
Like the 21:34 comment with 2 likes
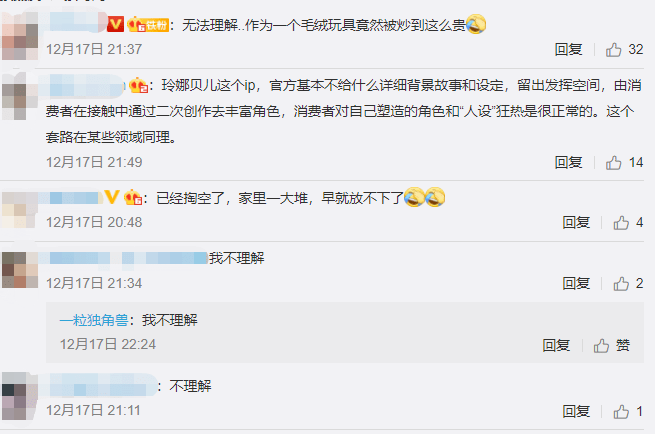[628, 284]
